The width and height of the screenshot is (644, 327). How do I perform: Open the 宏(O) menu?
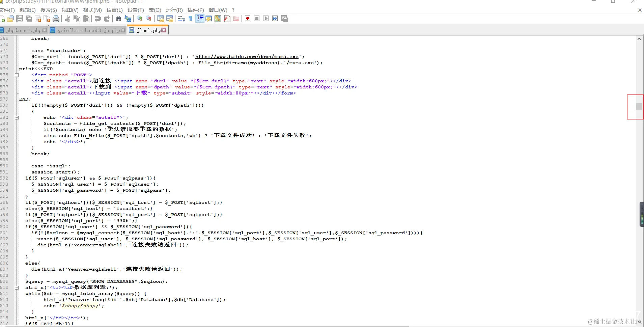coord(155,10)
